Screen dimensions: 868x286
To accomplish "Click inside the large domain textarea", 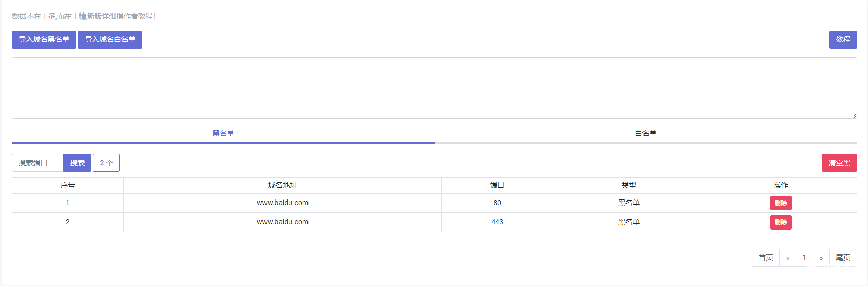I will tap(434, 88).
